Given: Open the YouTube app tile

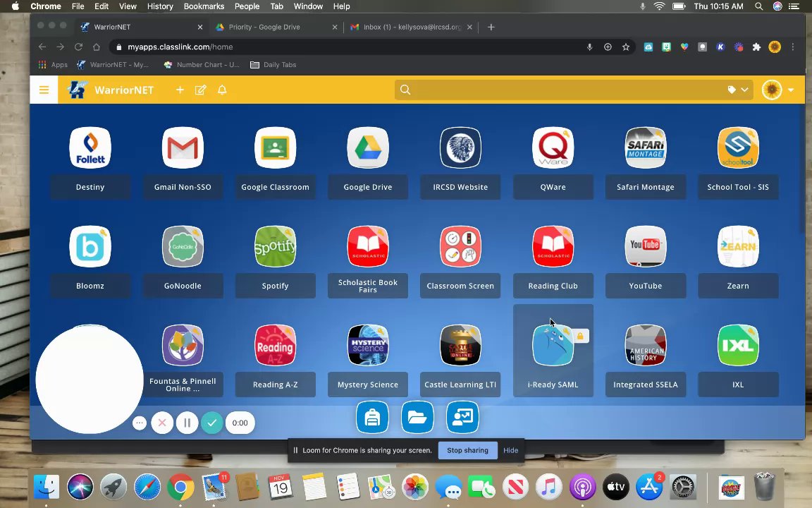Looking at the screenshot, I should click(x=645, y=247).
